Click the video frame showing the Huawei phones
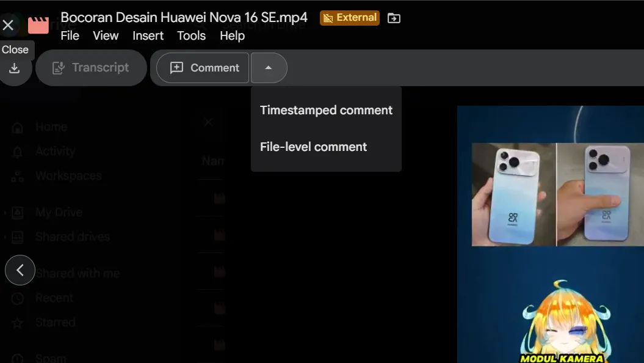The width and height of the screenshot is (644, 363). (551, 234)
